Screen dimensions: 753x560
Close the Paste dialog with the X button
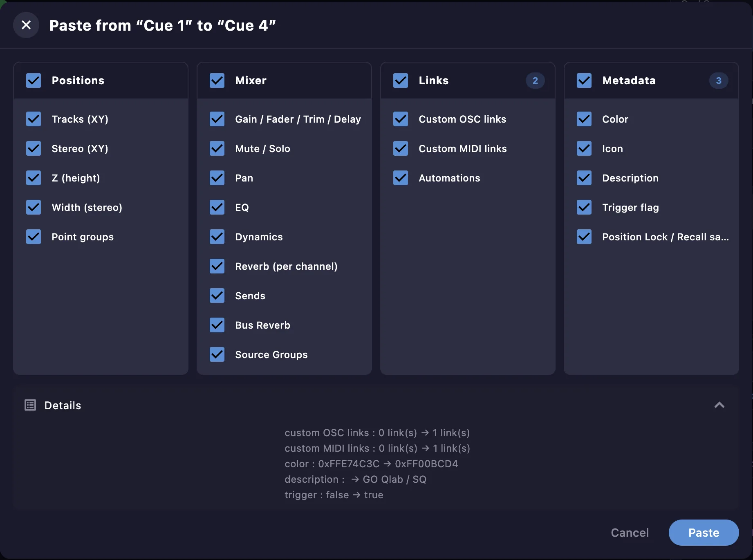coord(26,25)
